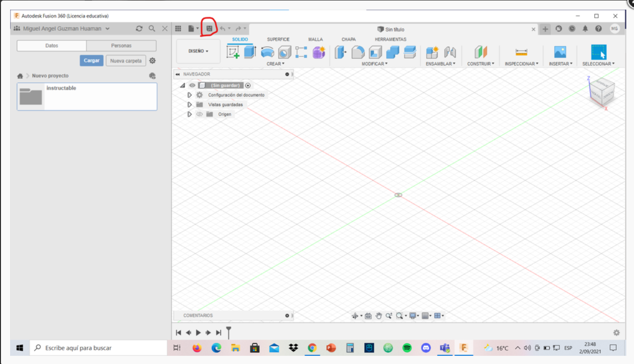Click the Save icon circled in red
The width and height of the screenshot is (634, 364).
[209, 27]
